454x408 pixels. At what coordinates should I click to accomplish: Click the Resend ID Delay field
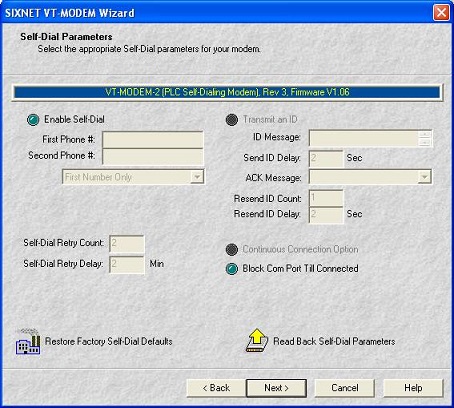point(326,215)
